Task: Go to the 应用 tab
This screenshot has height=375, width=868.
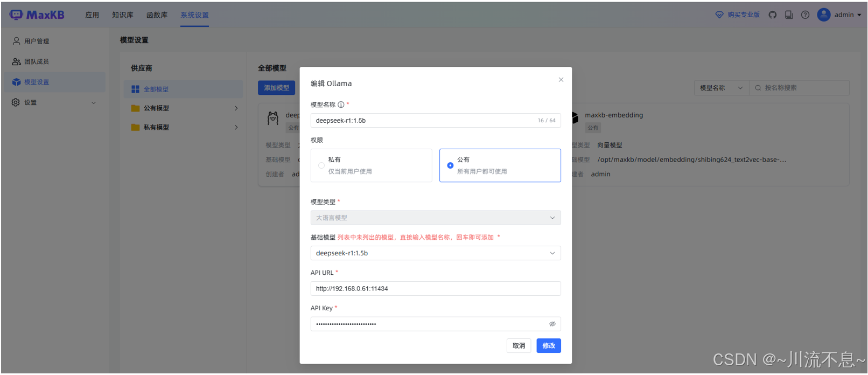Action: click(x=92, y=15)
